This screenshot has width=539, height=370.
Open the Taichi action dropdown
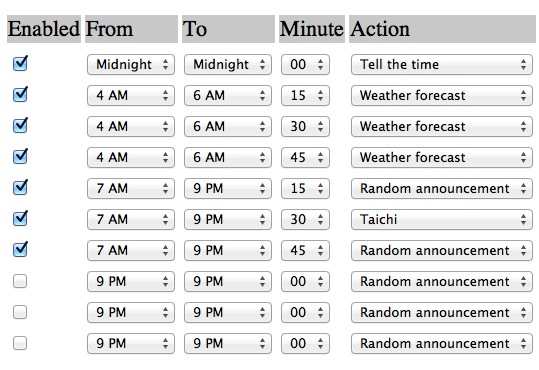pos(442,219)
